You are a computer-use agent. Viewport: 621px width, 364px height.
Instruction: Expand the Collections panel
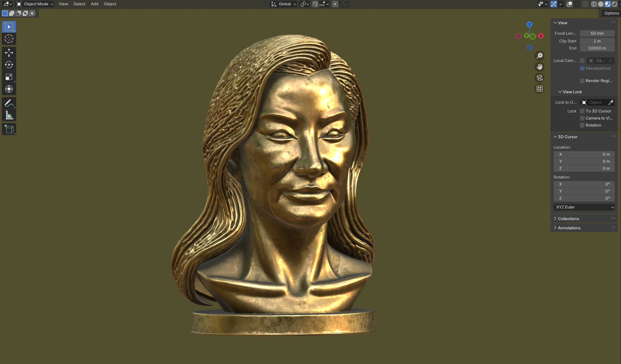(568, 219)
